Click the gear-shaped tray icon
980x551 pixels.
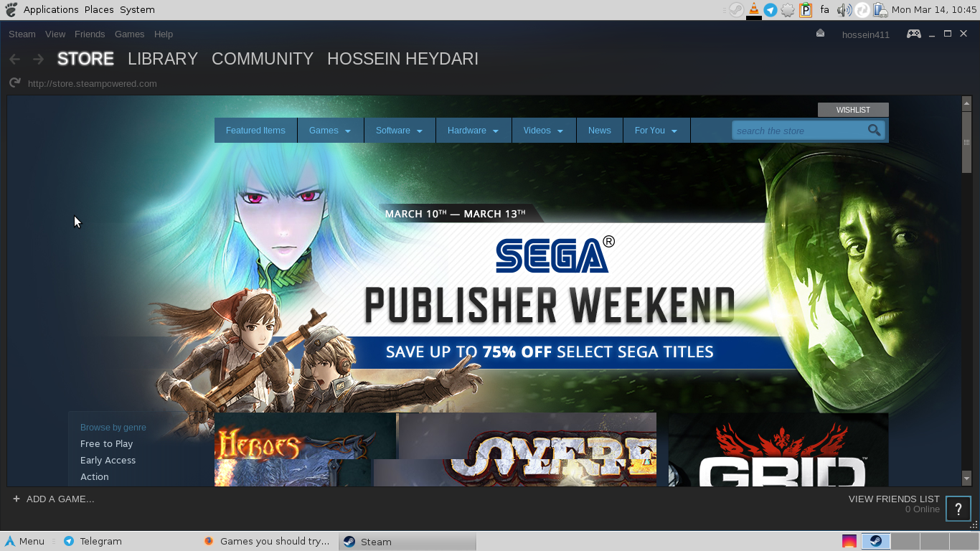point(788,9)
